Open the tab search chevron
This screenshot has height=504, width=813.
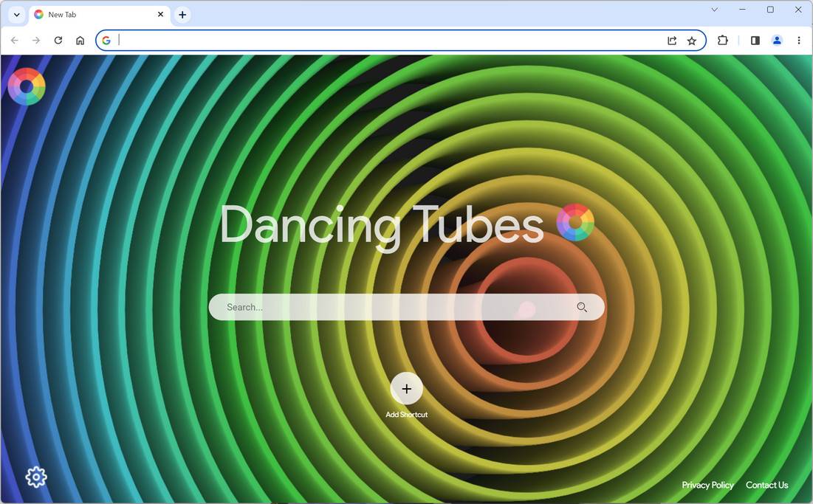tap(16, 13)
